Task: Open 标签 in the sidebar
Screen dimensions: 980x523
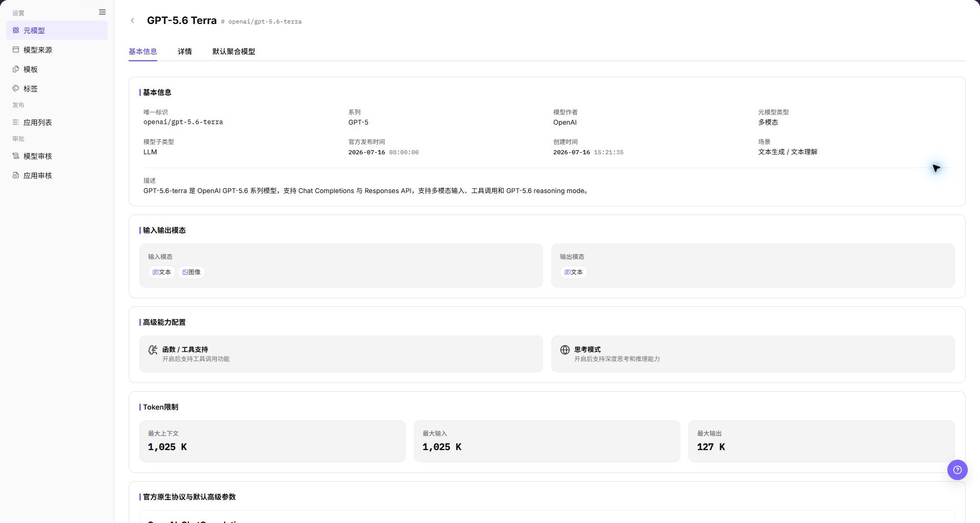Action: (x=57, y=89)
